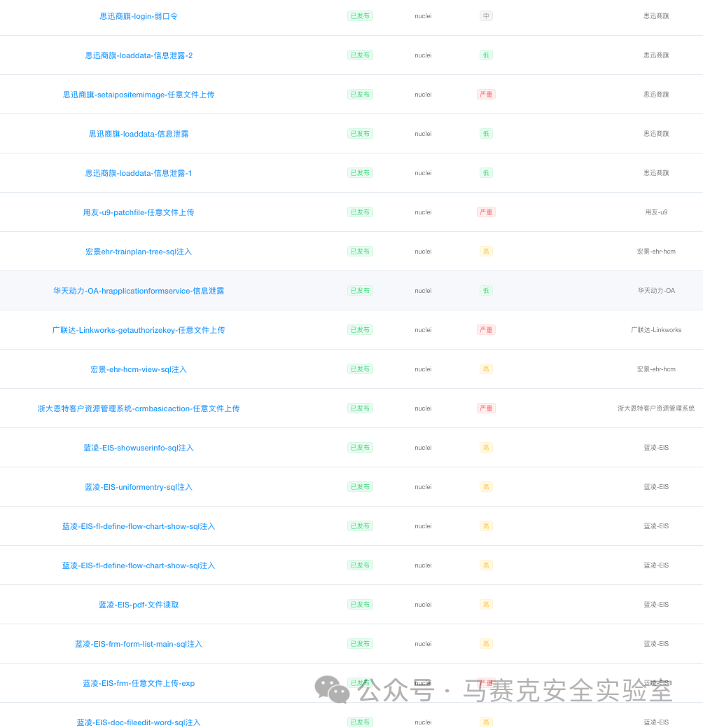Click nuclei cell in 宏景-ehr-hcm-view row
The image size is (703, 728).
[x=423, y=369]
